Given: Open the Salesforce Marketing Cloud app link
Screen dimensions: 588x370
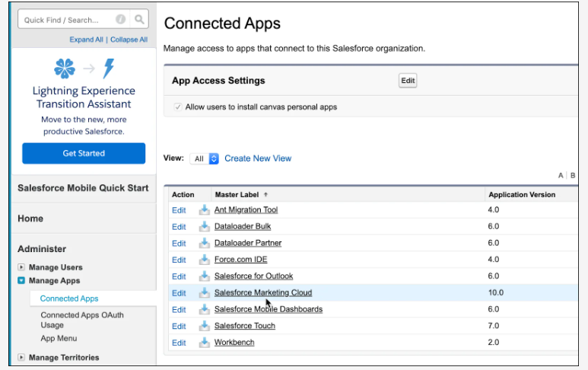Looking at the screenshot, I should tap(263, 292).
